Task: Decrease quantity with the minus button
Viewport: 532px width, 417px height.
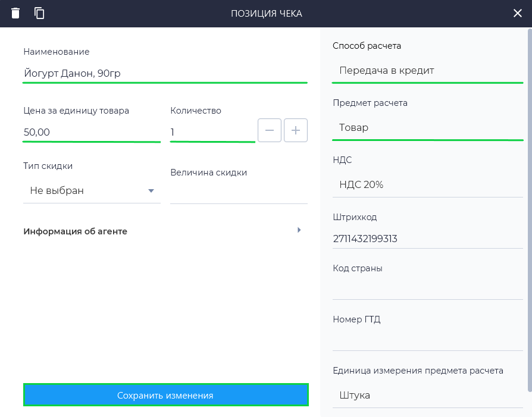Action: 270,130
